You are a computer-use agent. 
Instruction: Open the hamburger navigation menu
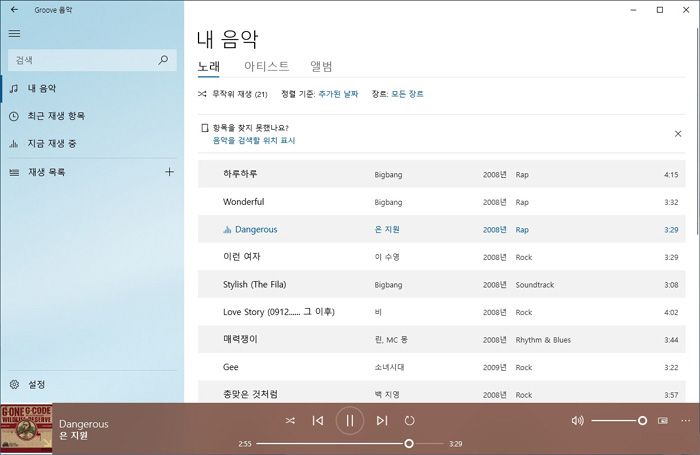tap(14, 33)
